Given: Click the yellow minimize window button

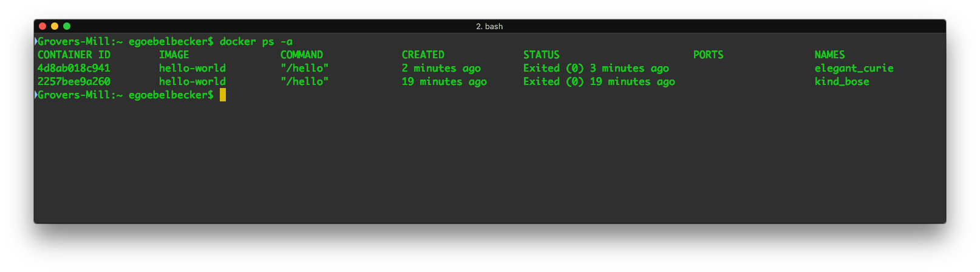Looking at the screenshot, I should click(x=55, y=26).
